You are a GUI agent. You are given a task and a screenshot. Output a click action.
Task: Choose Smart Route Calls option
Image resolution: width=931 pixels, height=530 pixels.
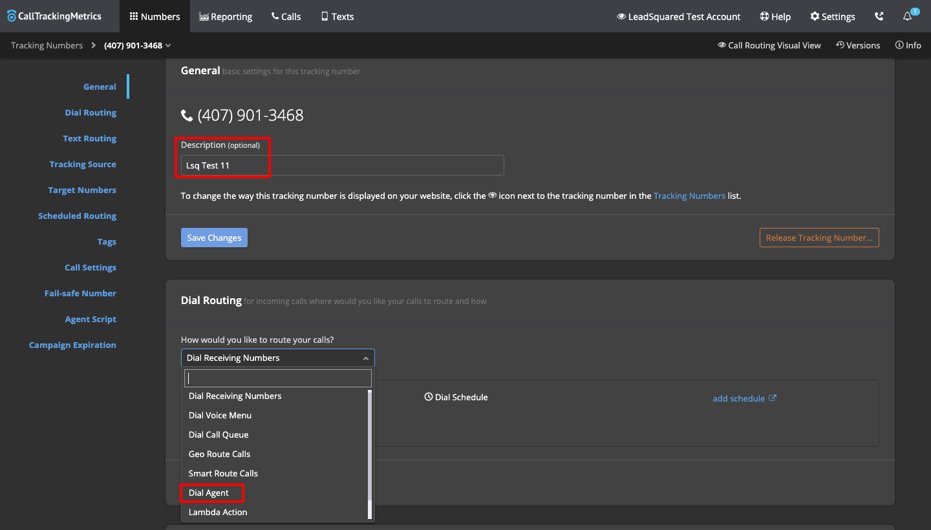223,473
